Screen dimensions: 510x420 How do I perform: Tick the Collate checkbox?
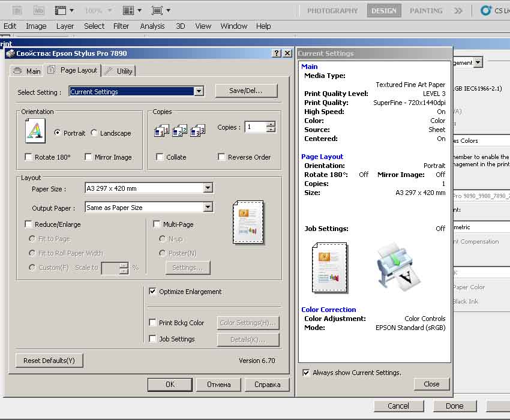tap(160, 157)
